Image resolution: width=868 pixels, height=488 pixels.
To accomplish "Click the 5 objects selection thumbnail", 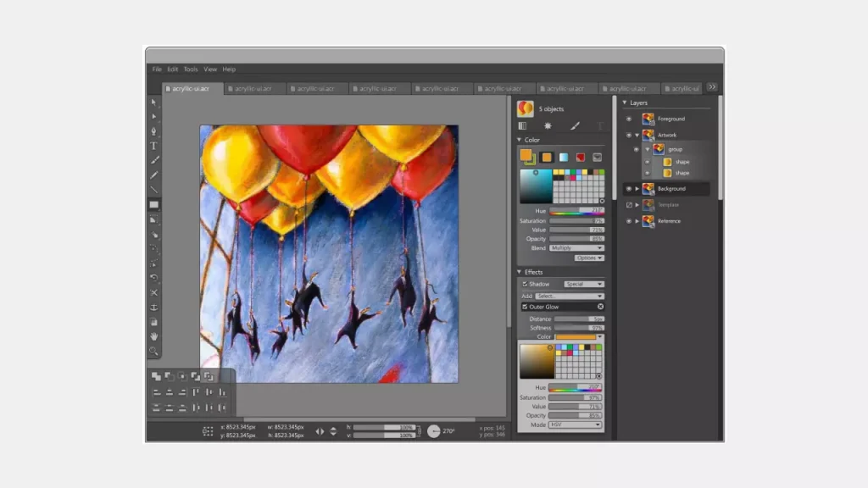I will (x=526, y=108).
